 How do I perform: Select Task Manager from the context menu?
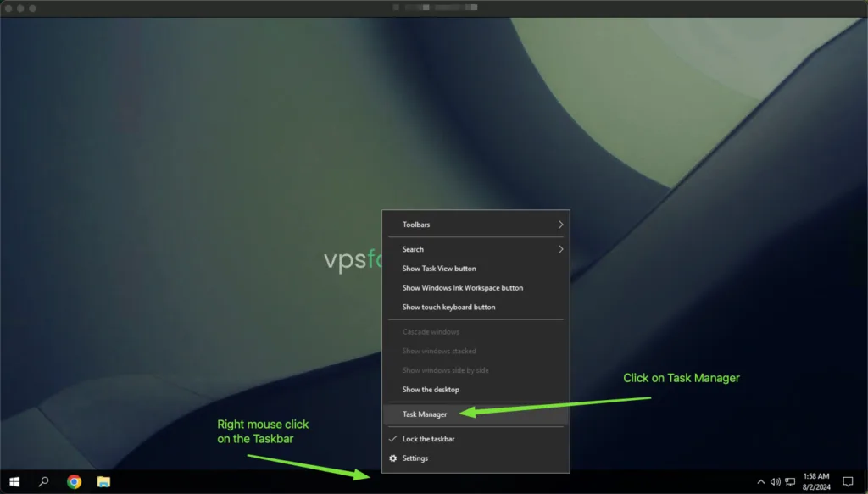[x=425, y=414]
